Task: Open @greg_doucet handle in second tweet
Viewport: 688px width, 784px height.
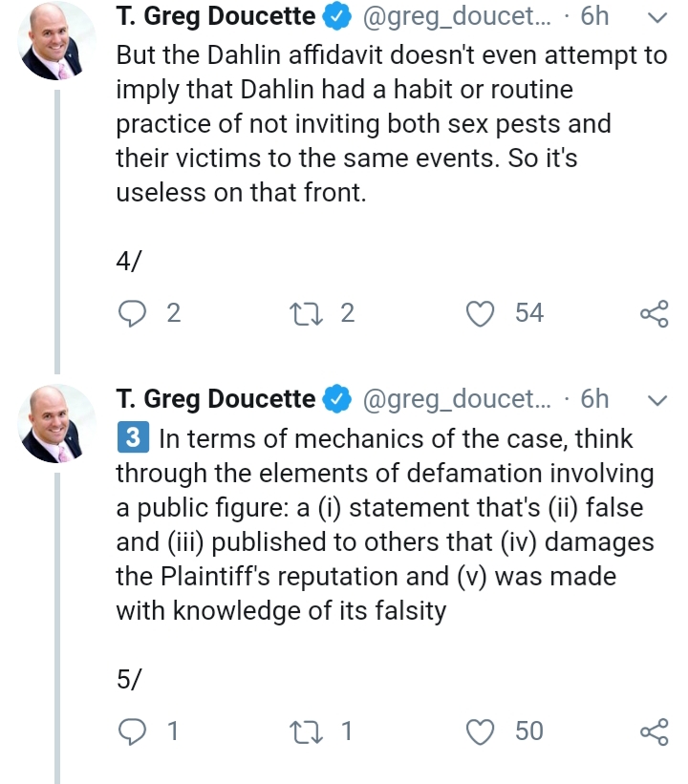Action: [457, 400]
